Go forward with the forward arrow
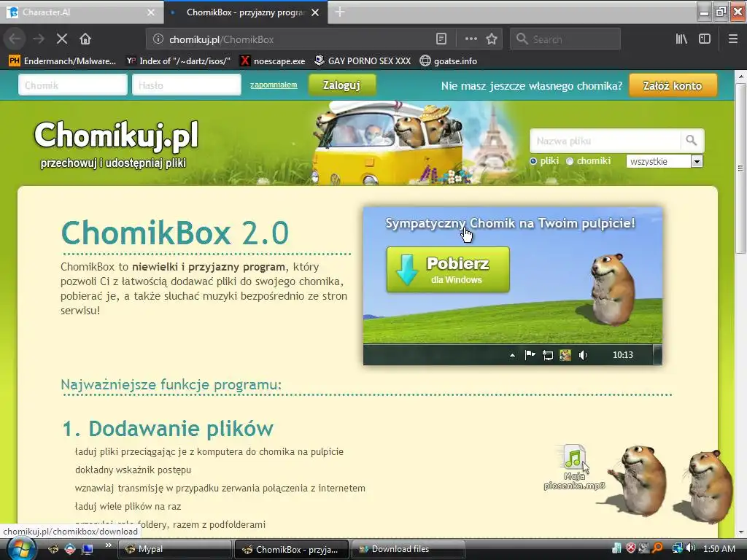Image resolution: width=747 pixels, height=560 pixels. 39,39
